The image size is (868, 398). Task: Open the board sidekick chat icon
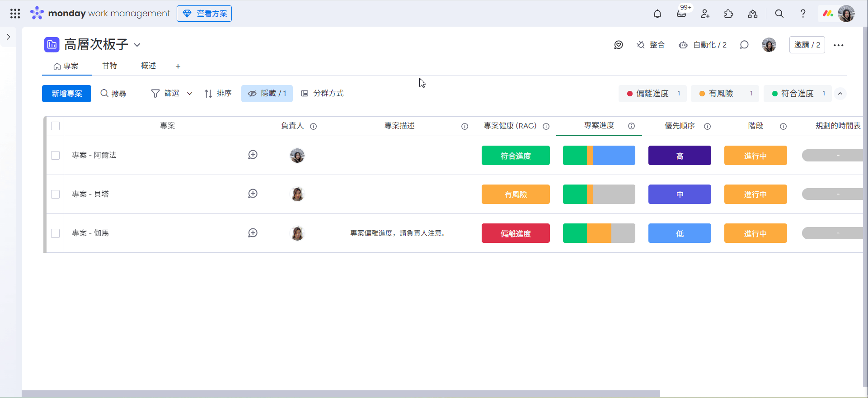click(x=619, y=45)
